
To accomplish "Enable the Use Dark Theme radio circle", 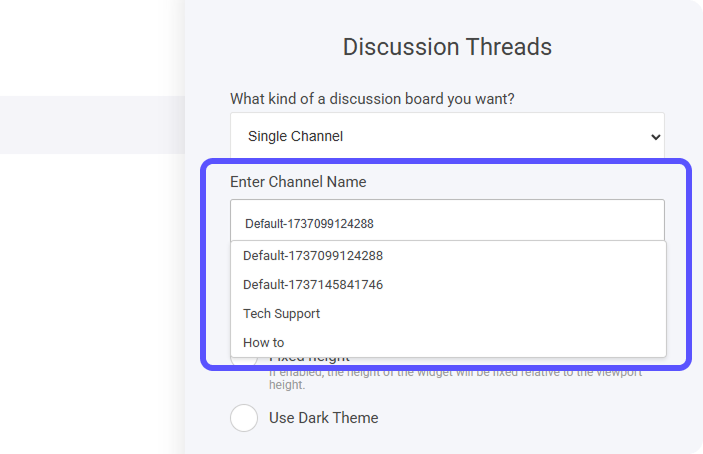I will (244, 417).
